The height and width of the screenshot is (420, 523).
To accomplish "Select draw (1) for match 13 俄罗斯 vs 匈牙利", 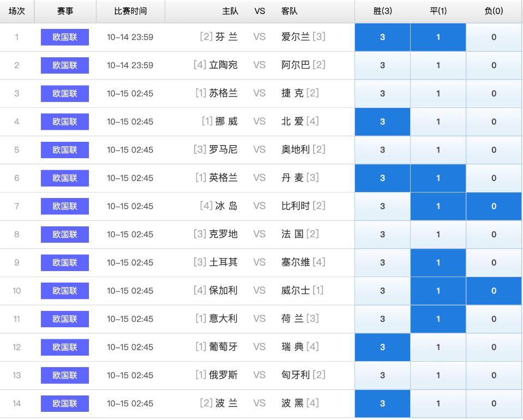I will [x=438, y=375].
